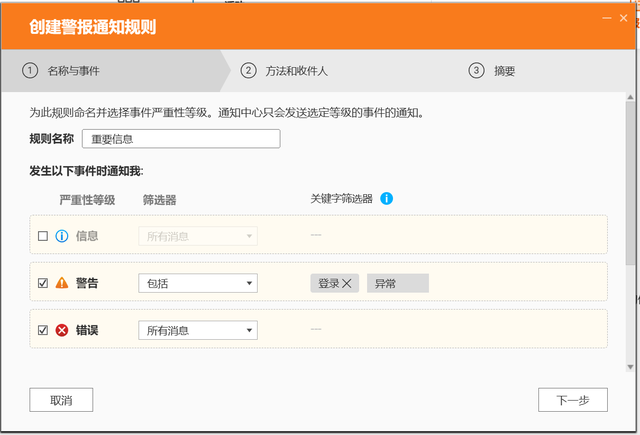Click the step 3 circled number icon
Screen dimensions: 640x435
click(x=476, y=71)
